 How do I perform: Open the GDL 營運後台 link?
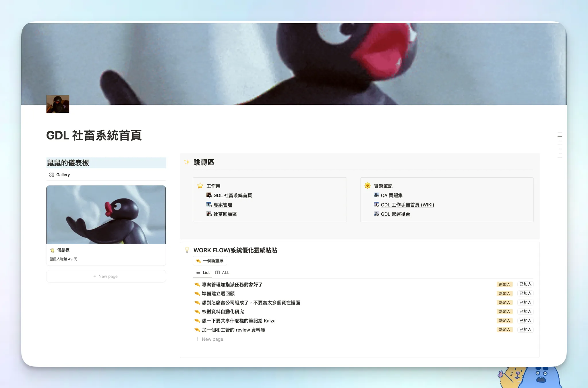click(395, 214)
